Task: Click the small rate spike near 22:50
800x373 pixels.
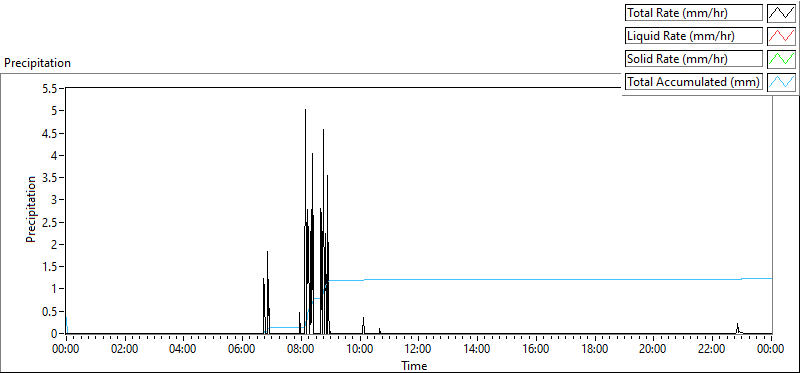Action: pyautogui.click(x=738, y=327)
